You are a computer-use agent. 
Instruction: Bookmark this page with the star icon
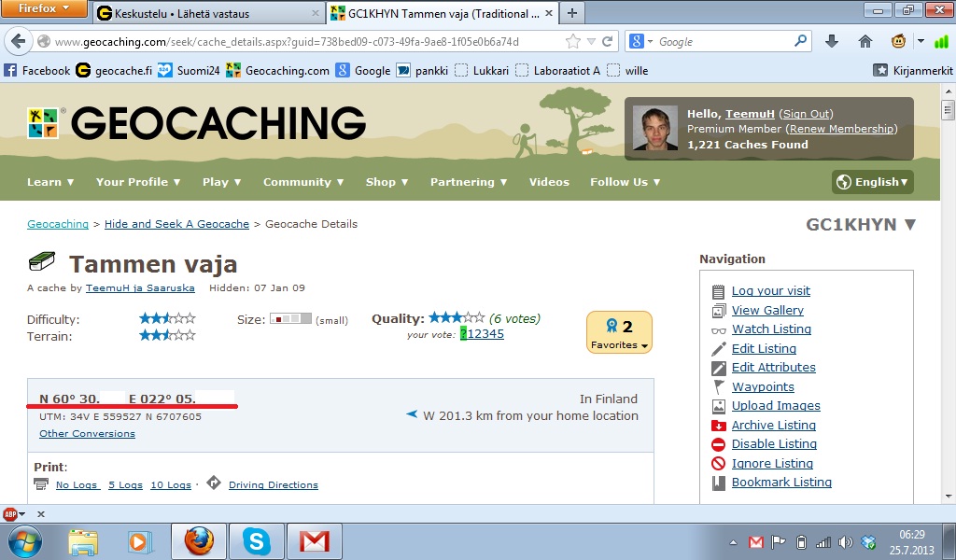coord(573,42)
